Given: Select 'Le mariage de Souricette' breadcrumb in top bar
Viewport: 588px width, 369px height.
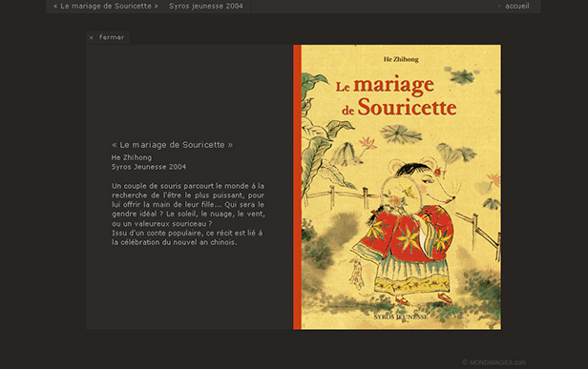Looking at the screenshot, I should pyautogui.click(x=106, y=6).
